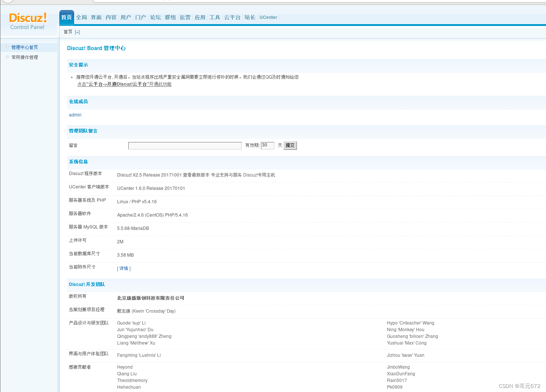The image size is (546, 392).
Task: Open the Discuz!专用主机 link
Action: (x=259, y=175)
